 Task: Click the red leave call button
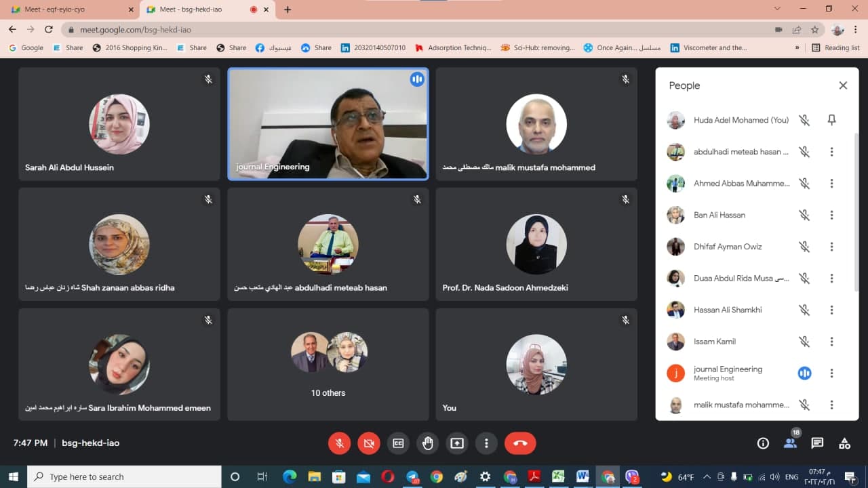pyautogui.click(x=520, y=443)
